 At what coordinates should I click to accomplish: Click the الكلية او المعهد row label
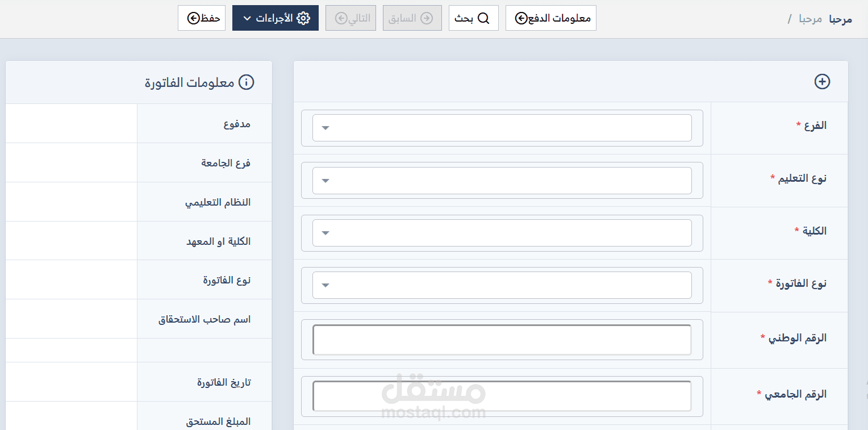[219, 241]
